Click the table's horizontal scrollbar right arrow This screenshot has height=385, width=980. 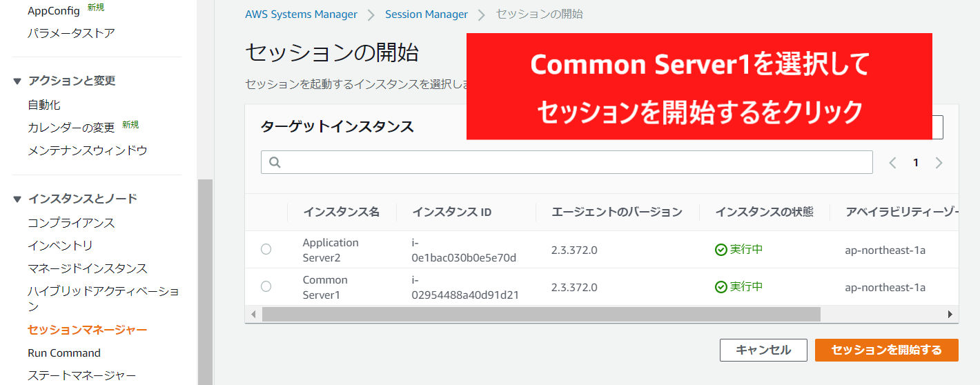point(950,314)
